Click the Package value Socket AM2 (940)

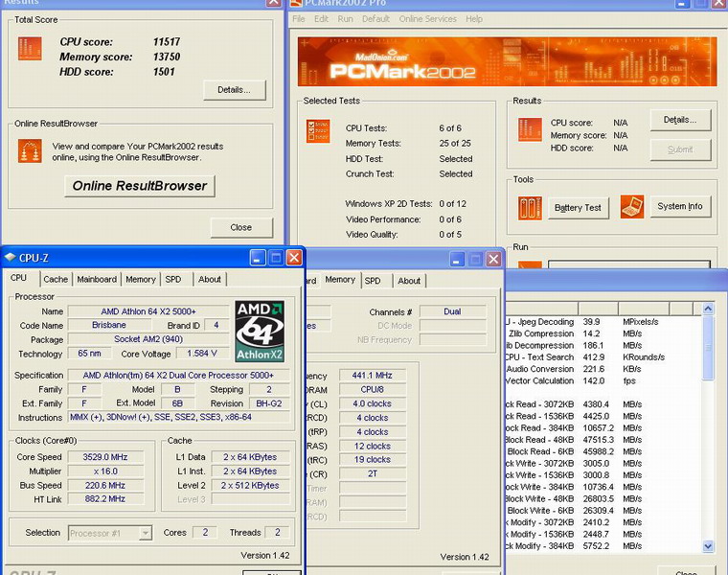pyautogui.click(x=148, y=339)
